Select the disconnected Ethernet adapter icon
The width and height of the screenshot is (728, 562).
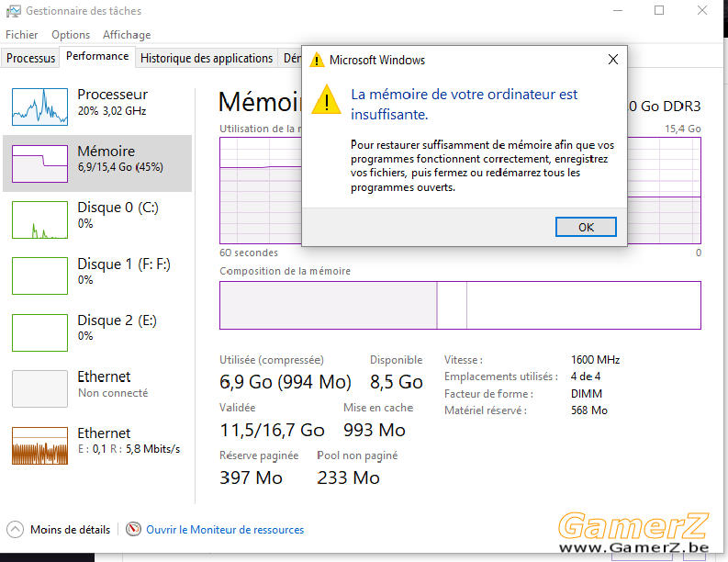(39, 388)
